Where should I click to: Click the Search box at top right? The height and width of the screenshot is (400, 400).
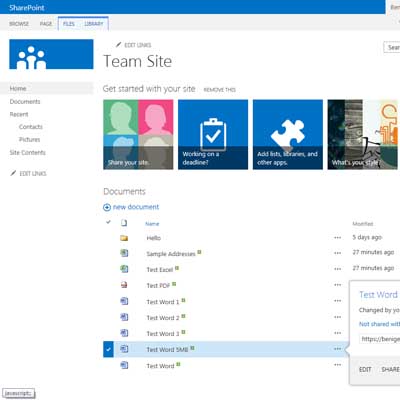392,47
